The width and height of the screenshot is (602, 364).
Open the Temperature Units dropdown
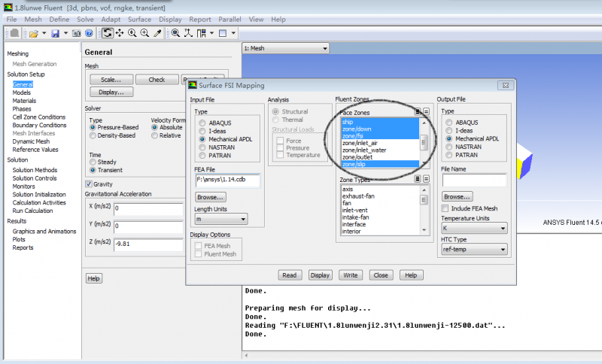point(474,228)
